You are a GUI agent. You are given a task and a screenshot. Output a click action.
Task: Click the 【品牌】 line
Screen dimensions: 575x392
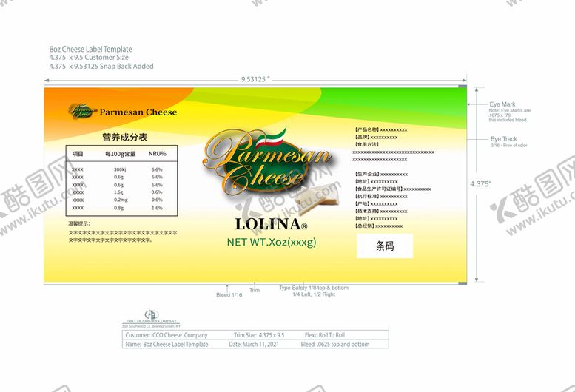point(376,137)
